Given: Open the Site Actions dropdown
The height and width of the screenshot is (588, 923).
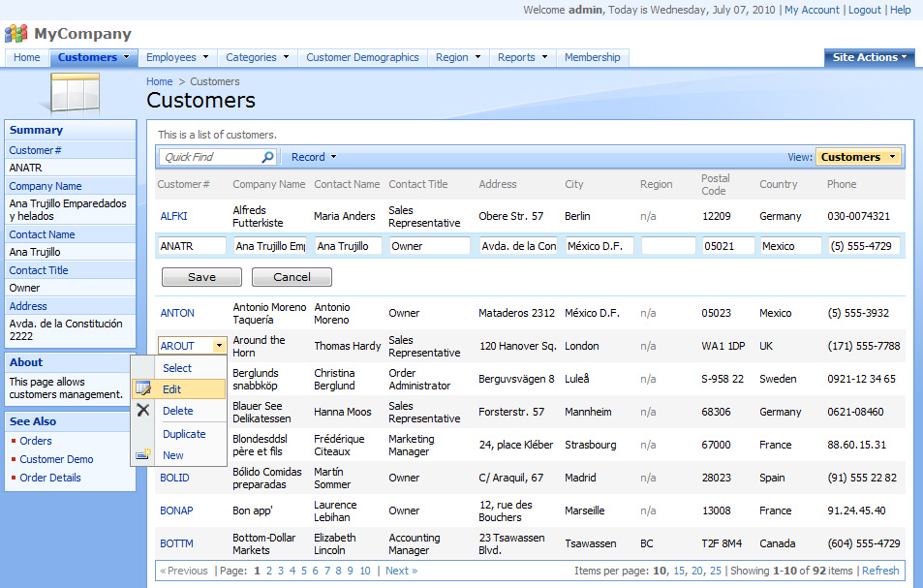Looking at the screenshot, I should tap(869, 57).
